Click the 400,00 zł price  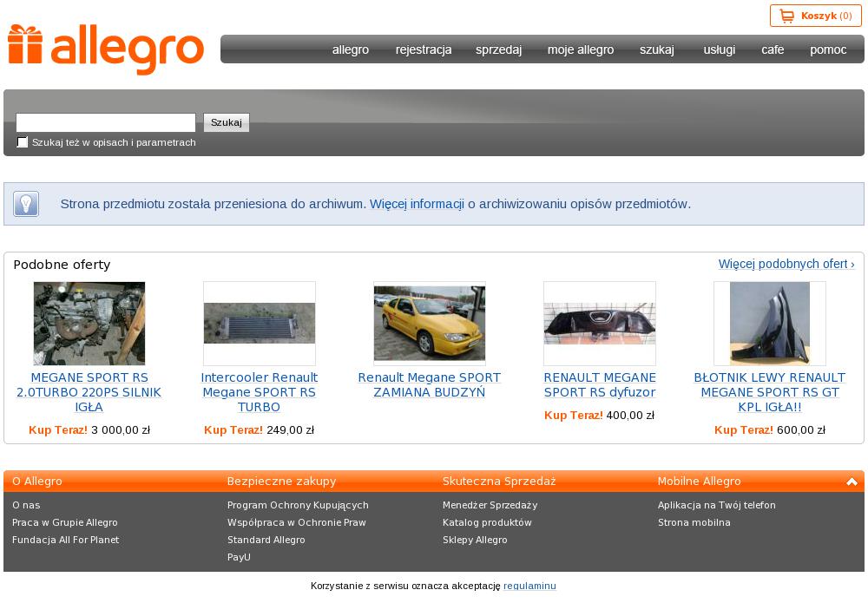coord(630,416)
